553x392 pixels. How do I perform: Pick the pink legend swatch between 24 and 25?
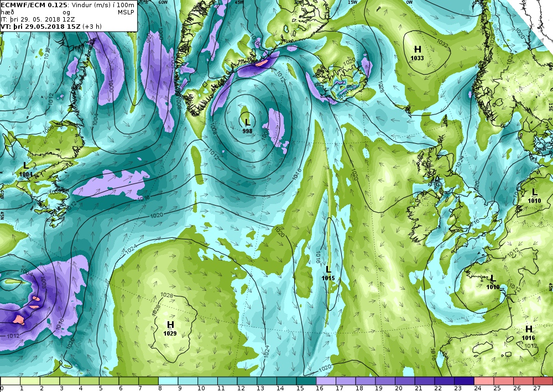point(484,381)
